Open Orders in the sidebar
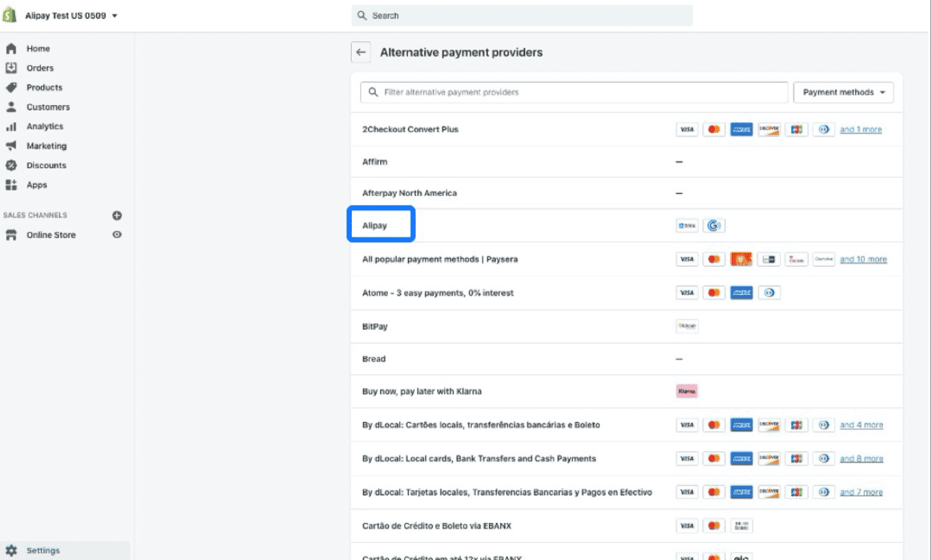Image resolution: width=931 pixels, height=560 pixels. point(40,68)
